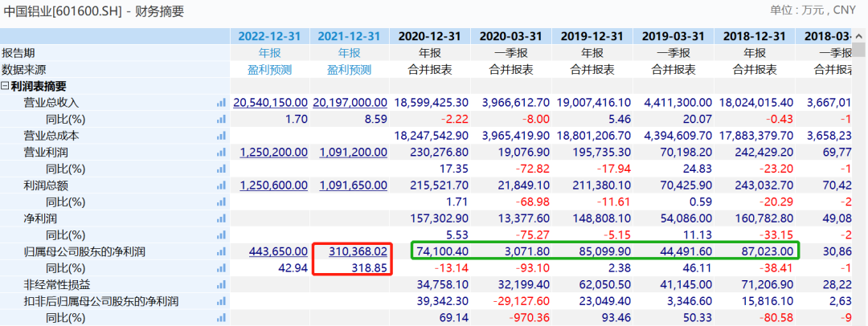Click the vertical scrollbar thumb
Screen dimensions: 868x326
(x=858, y=49)
